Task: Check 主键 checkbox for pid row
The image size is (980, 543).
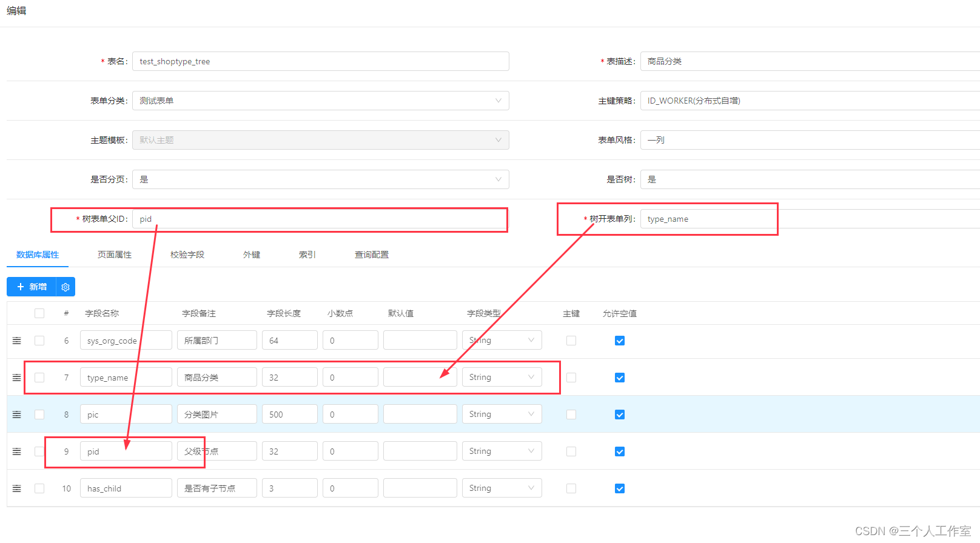Action: click(x=571, y=451)
